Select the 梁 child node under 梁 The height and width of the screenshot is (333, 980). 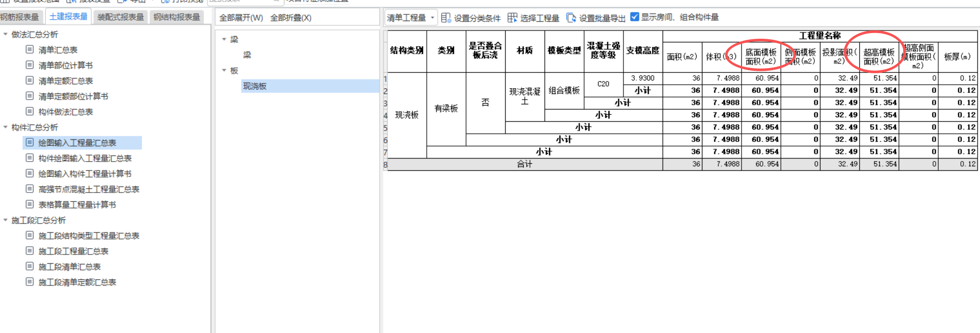pyautogui.click(x=247, y=55)
